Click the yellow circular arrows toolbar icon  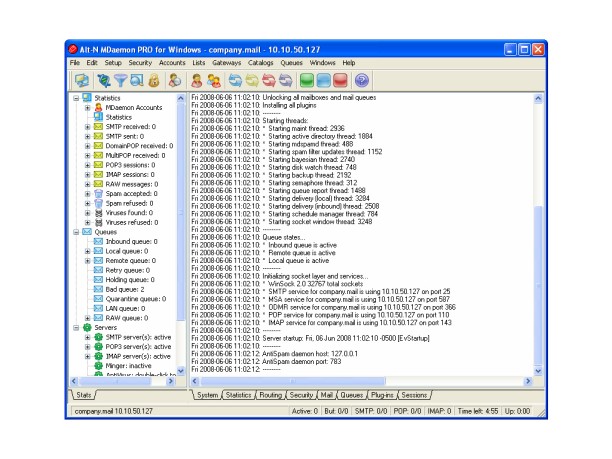pyautogui.click(x=252, y=80)
